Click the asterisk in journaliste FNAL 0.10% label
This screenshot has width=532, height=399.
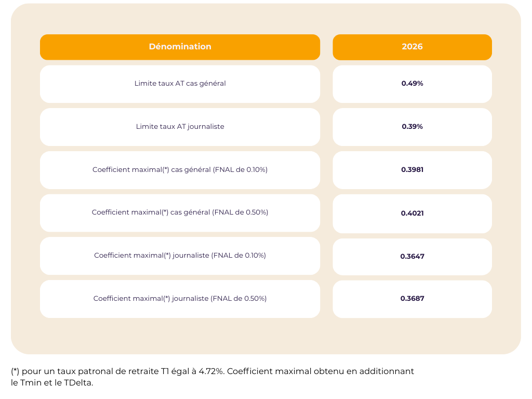tap(167, 255)
